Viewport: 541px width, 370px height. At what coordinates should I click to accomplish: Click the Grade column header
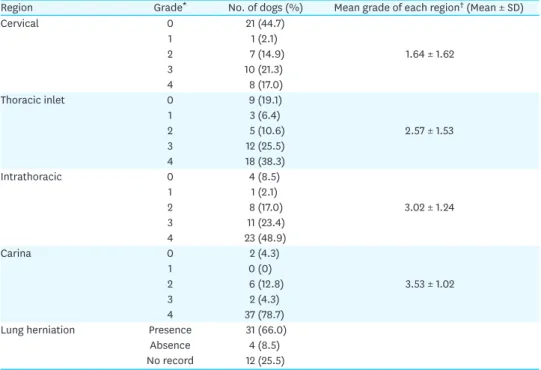(x=169, y=7)
